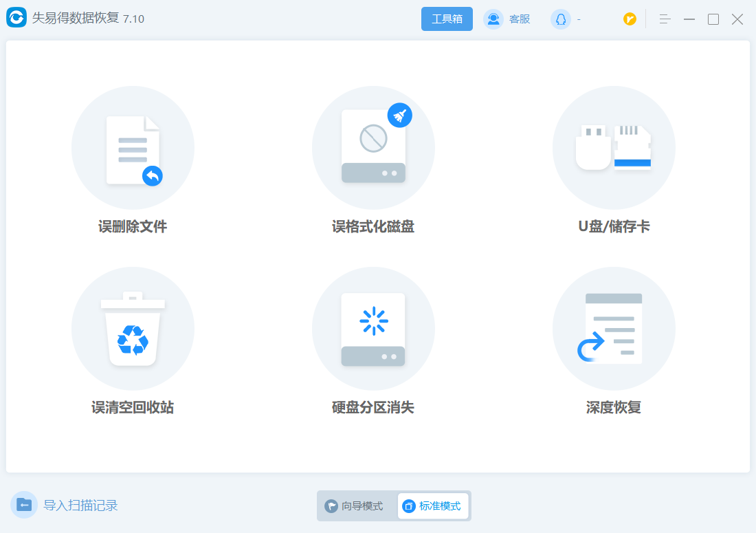The height and width of the screenshot is (533, 756).
Task: Click the 误清空回收站 recycle bin icon
Action: [x=133, y=329]
